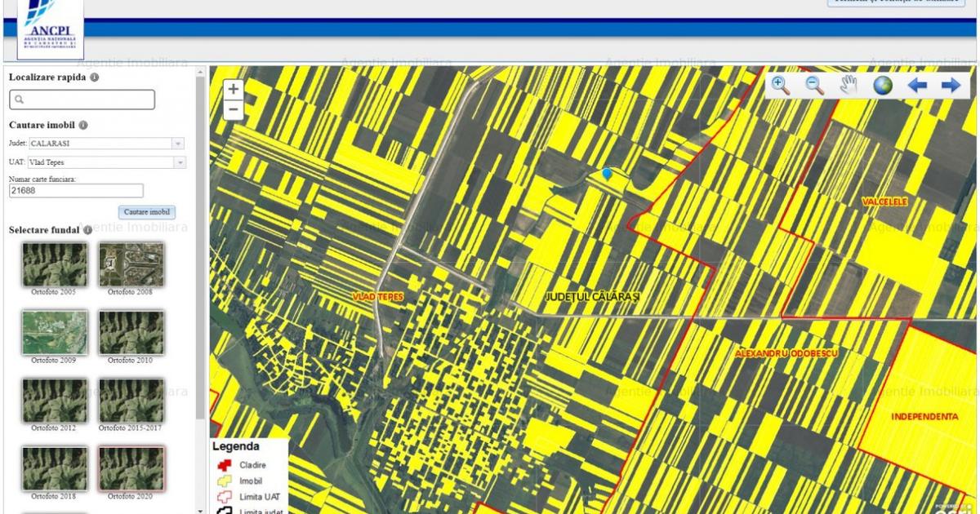Click the Numar carte funciara field
980x514 pixels.
coord(76,191)
